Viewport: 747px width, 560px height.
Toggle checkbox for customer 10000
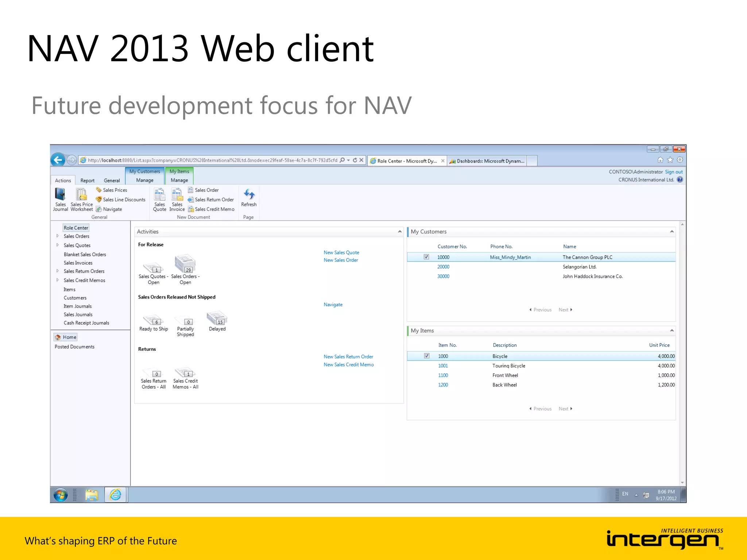tap(426, 257)
